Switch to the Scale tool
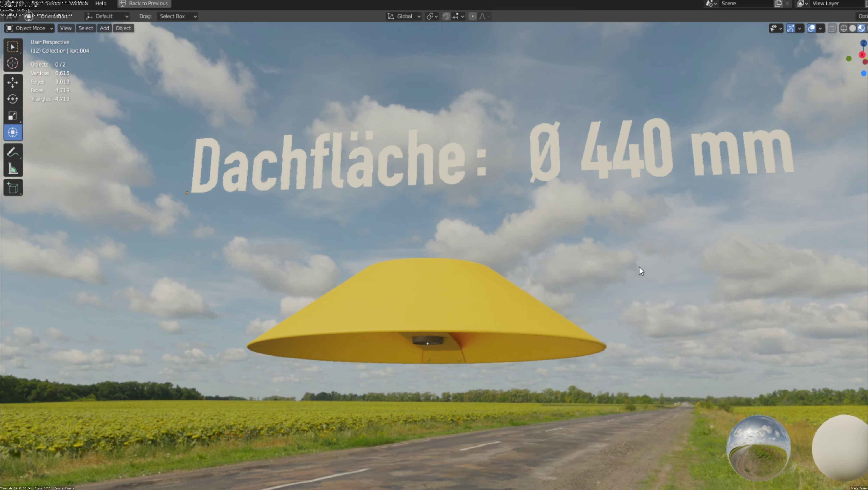This screenshot has width=868, height=490. (x=13, y=116)
